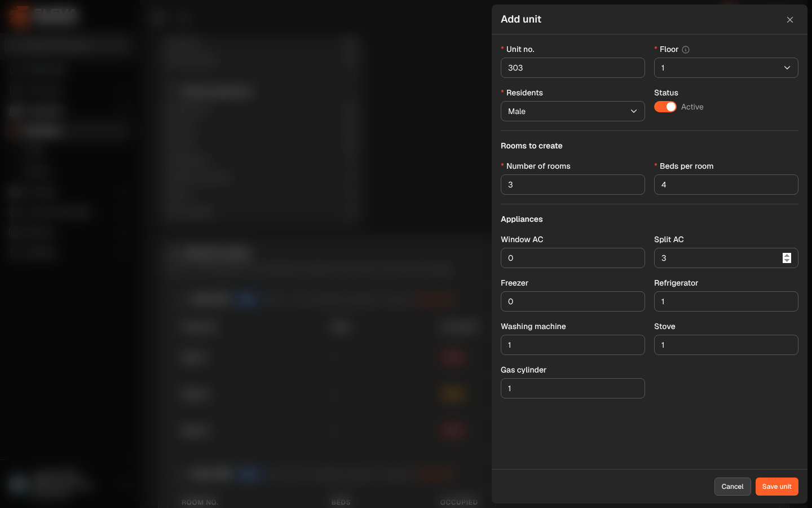Click the Appliances section heading

[x=522, y=219]
